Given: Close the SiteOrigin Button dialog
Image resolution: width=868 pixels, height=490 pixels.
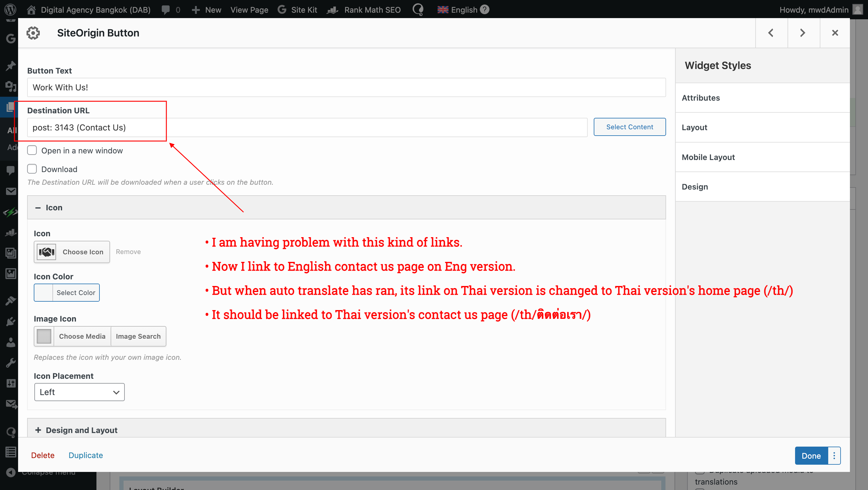Looking at the screenshot, I should 835,33.
